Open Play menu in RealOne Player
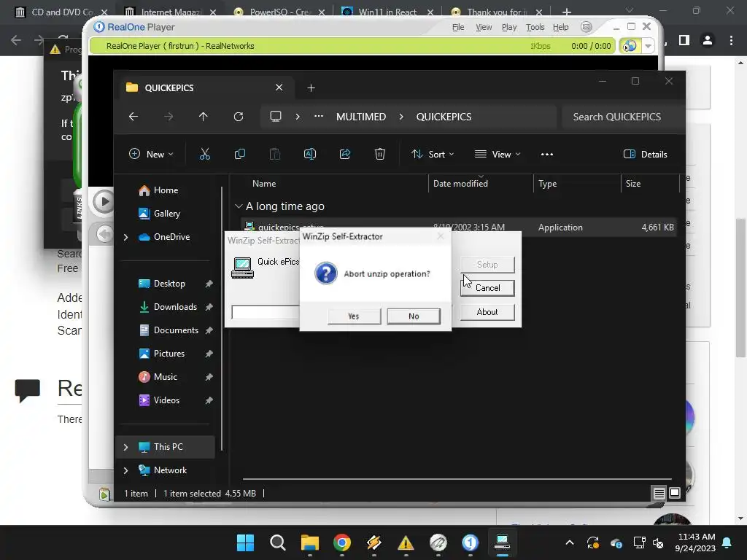Viewport: 747px width, 560px height. [x=509, y=27]
